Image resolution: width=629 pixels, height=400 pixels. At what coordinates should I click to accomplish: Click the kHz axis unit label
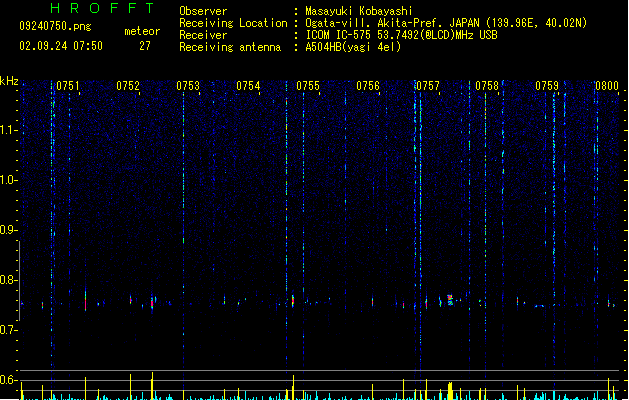tap(9, 81)
